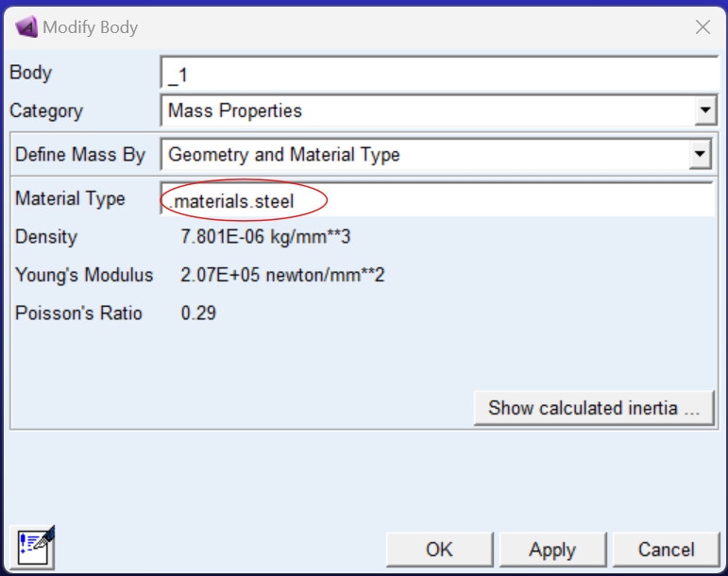
Task: Click the Modify Body title text
Action: [90, 27]
